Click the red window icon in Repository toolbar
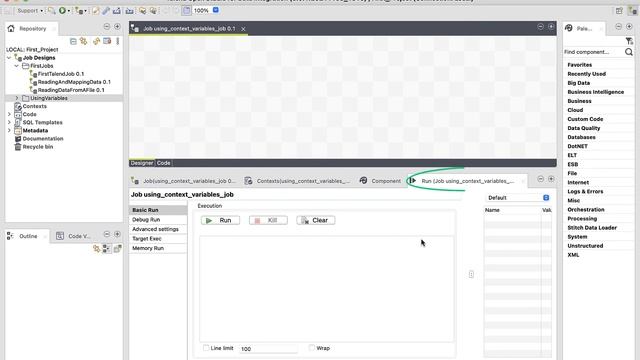The width and height of the screenshot is (640, 360). point(107,41)
